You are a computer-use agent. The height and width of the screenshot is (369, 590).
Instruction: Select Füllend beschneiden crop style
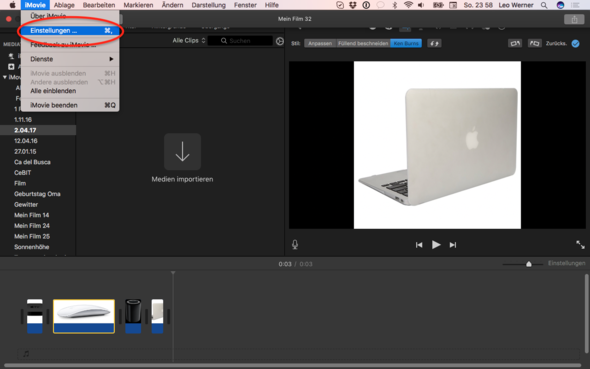(x=363, y=44)
